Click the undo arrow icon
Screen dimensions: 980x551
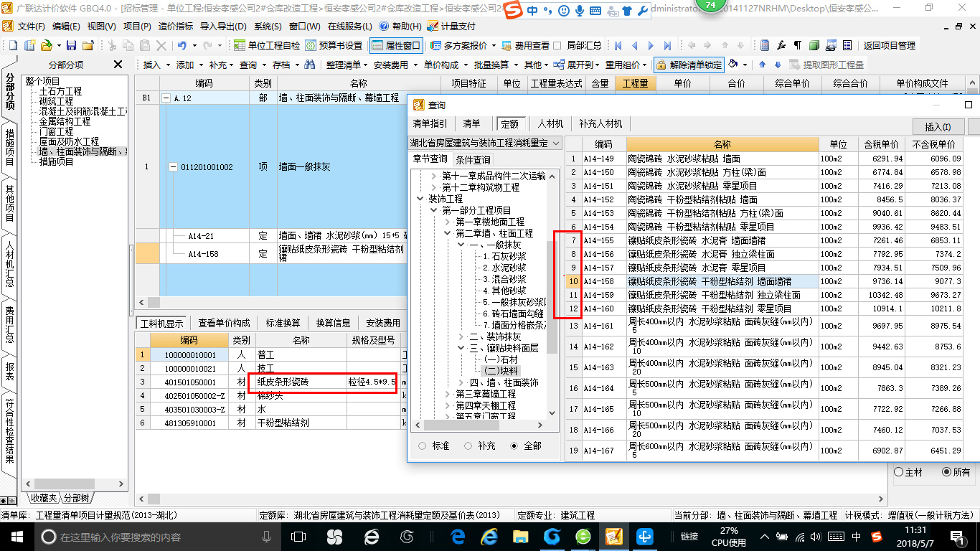coord(182,45)
